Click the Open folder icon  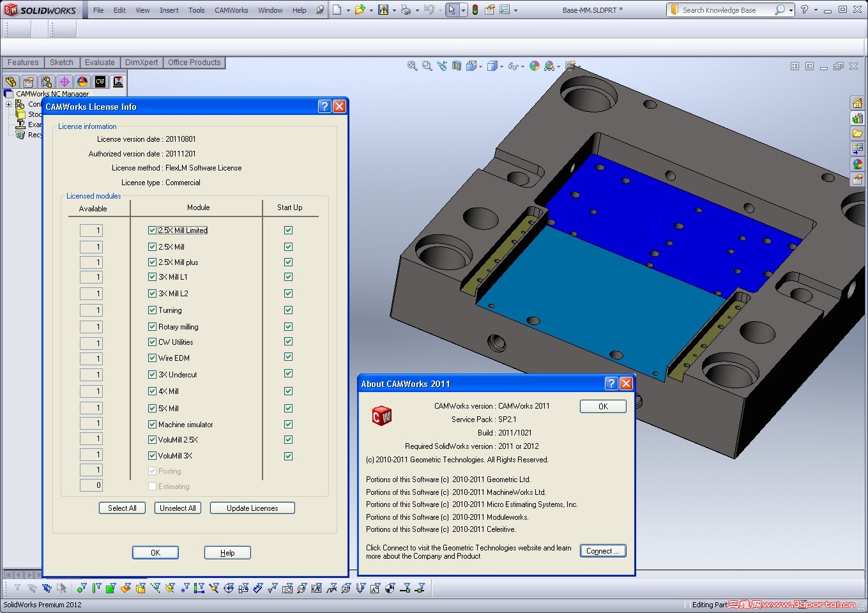click(x=360, y=10)
